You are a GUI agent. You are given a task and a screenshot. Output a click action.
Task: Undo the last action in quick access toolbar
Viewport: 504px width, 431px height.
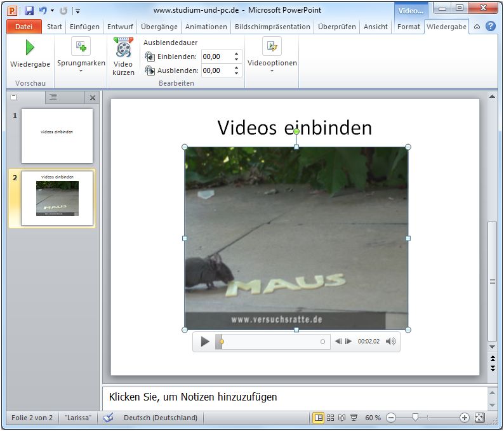pos(43,11)
